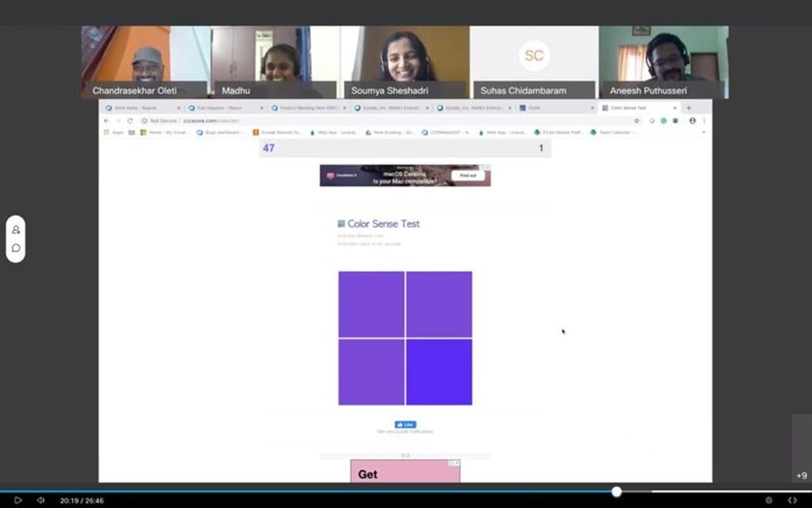Open a new browser tab with plus

click(x=689, y=108)
